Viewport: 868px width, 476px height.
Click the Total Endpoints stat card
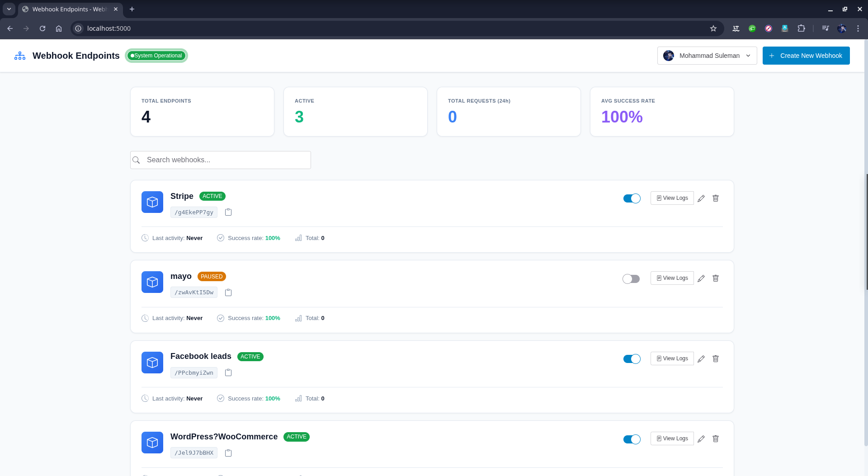tap(202, 112)
